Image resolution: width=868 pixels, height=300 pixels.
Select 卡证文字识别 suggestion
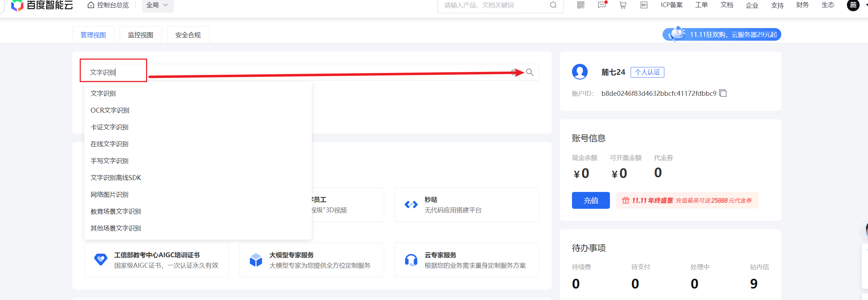click(198, 127)
